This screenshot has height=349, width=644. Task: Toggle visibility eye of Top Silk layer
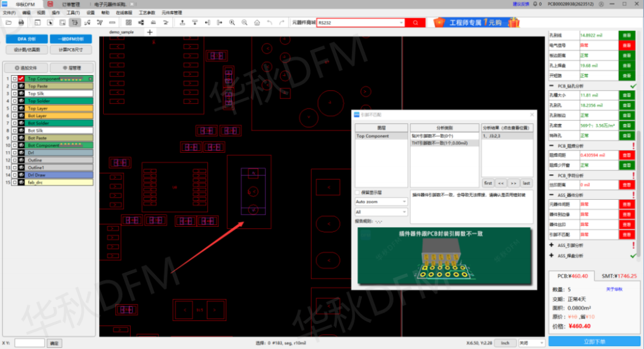[x=21, y=93]
